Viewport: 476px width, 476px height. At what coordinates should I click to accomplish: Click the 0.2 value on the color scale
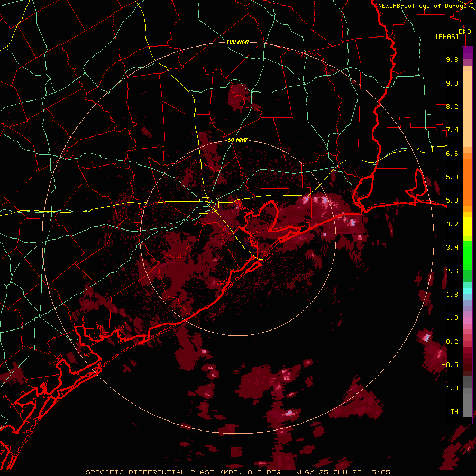coord(452,342)
